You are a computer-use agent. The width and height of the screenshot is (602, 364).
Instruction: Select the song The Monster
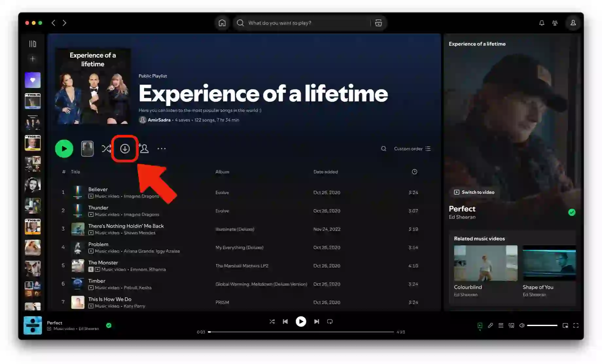pyautogui.click(x=103, y=263)
